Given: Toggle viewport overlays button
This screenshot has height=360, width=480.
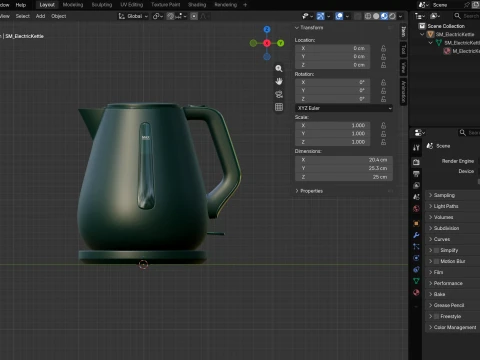Looking at the screenshot, I should coord(339,16).
